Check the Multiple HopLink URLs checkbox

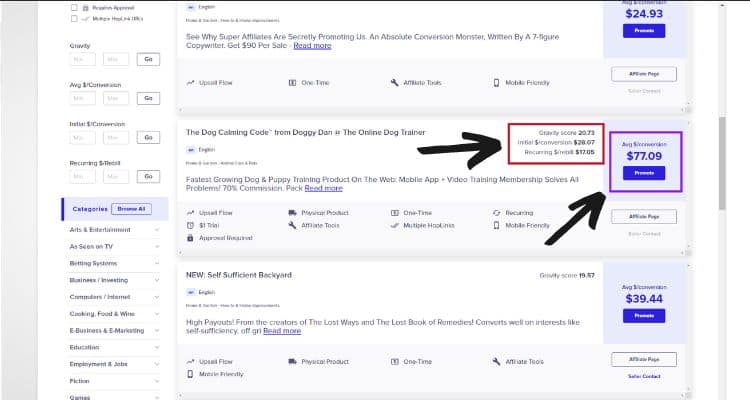[74, 19]
